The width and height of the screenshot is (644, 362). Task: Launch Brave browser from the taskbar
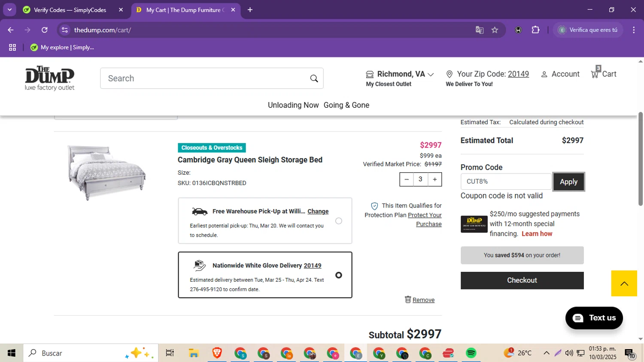click(x=217, y=353)
